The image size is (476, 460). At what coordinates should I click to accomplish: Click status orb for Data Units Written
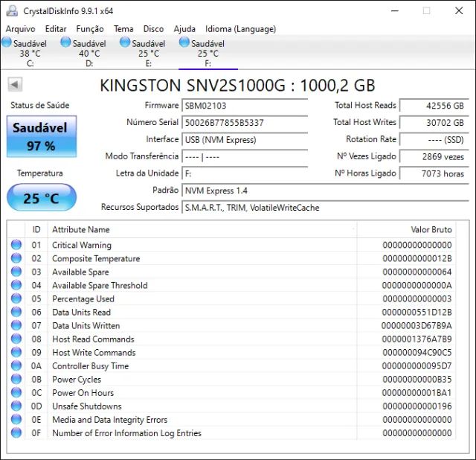click(x=16, y=325)
